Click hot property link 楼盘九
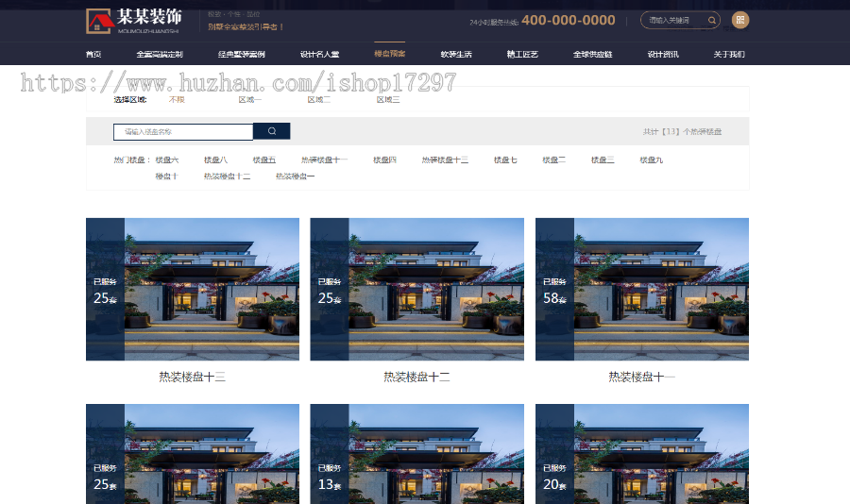This screenshot has width=850, height=504. click(x=651, y=160)
